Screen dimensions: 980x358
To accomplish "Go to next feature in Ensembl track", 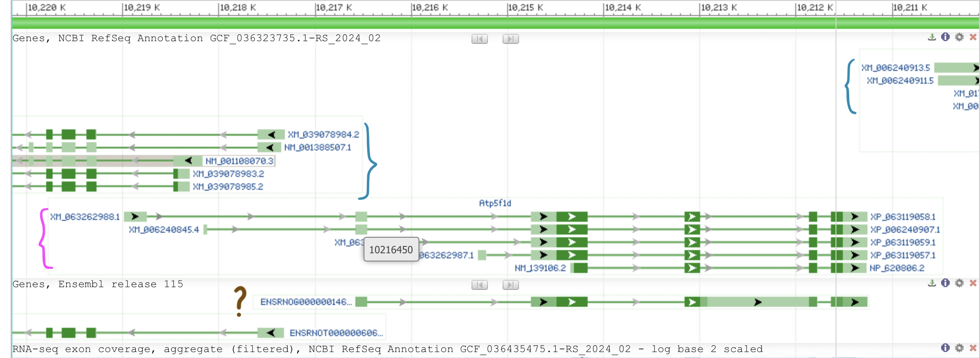I will [x=510, y=285].
